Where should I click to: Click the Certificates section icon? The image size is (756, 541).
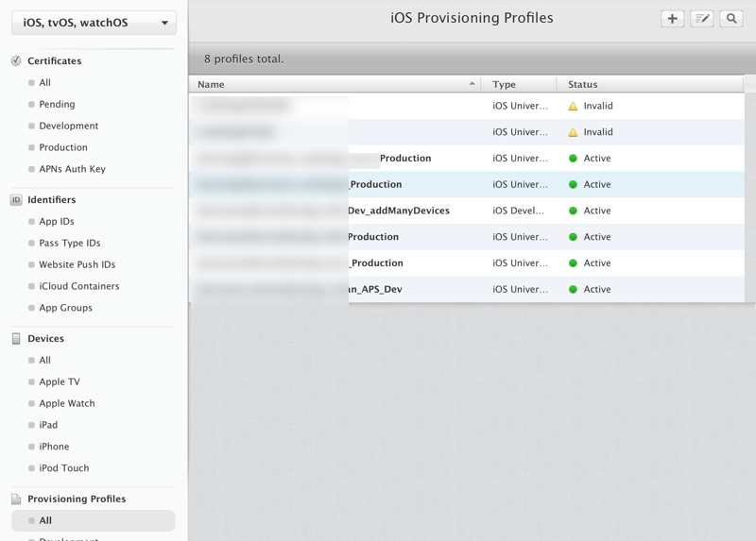pyautogui.click(x=16, y=61)
